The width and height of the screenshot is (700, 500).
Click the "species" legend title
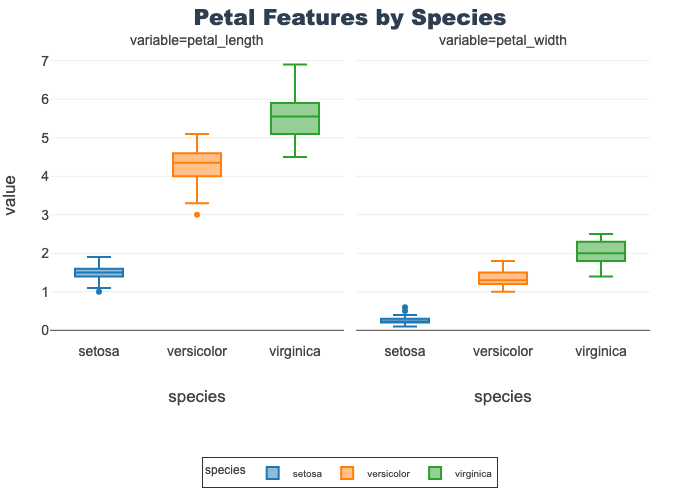(x=225, y=469)
